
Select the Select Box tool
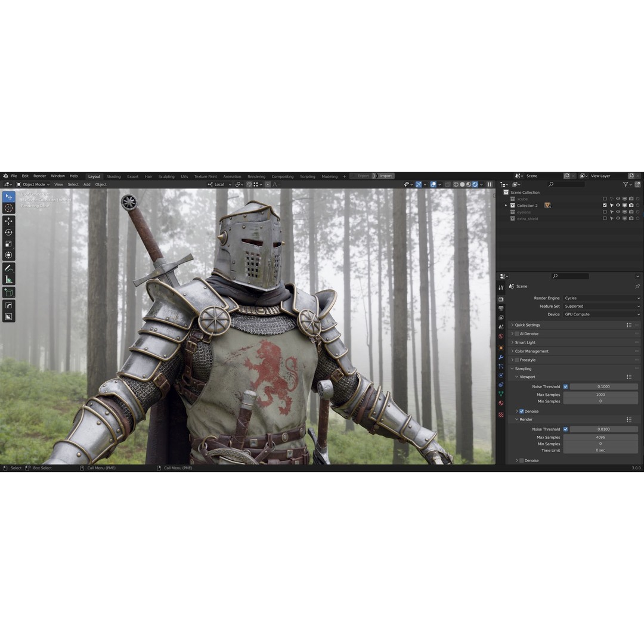[8, 197]
